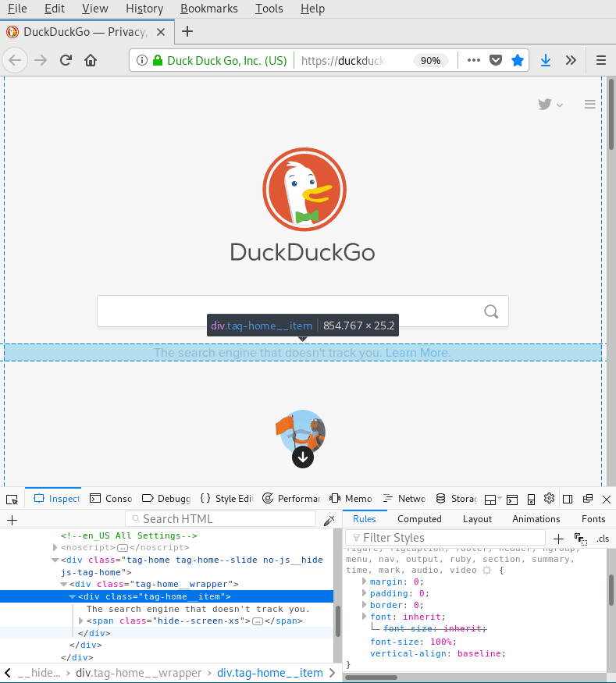Screen dimensions: 616x683
Task: Open the Memory panel
Action: click(x=351, y=499)
